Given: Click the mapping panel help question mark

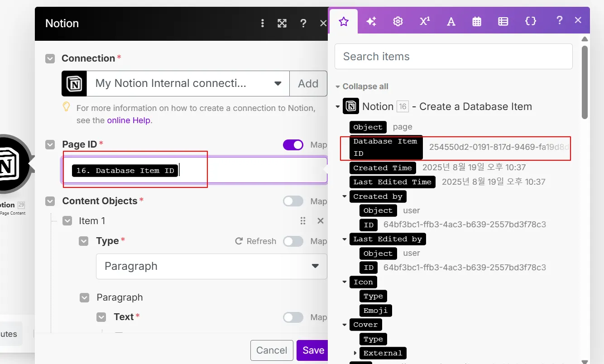Looking at the screenshot, I should coord(560,20).
